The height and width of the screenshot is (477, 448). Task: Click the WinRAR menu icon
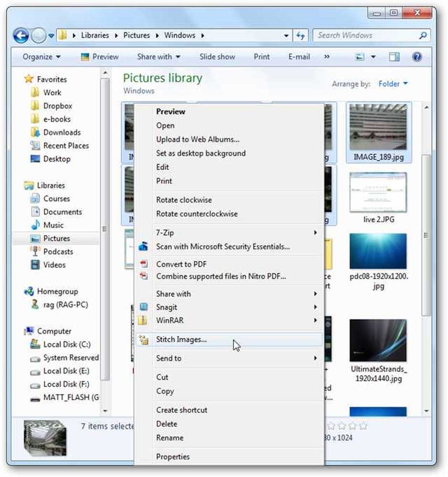click(x=143, y=320)
